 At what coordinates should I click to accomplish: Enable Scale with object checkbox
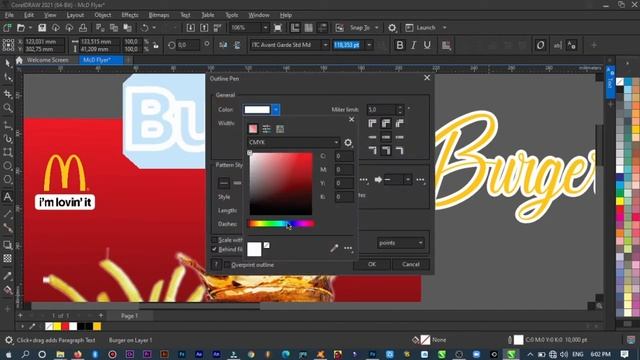214,240
